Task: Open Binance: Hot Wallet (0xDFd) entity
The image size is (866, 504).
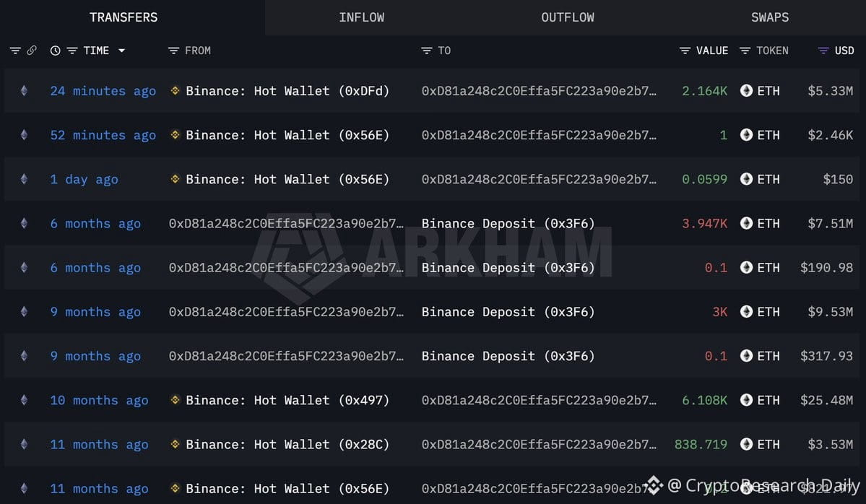Action: [287, 91]
